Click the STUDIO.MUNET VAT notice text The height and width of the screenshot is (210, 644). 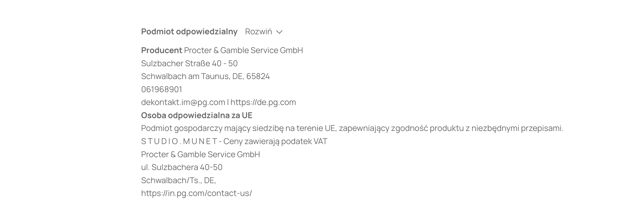tap(235, 141)
